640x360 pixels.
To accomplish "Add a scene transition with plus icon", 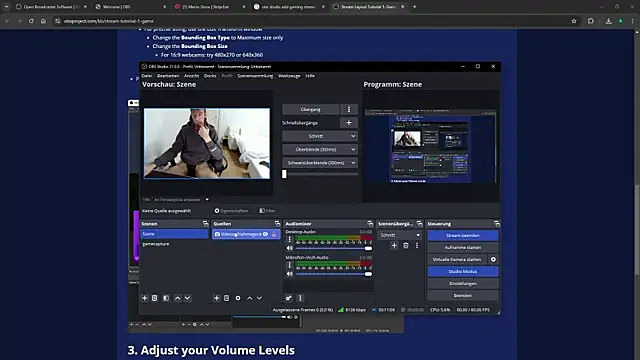I will pyautogui.click(x=394, y=245).
